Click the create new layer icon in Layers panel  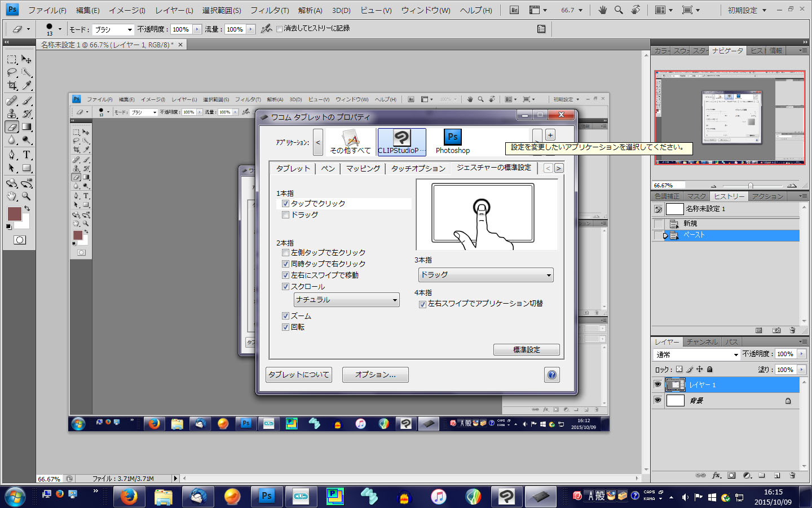click(777, 476)
